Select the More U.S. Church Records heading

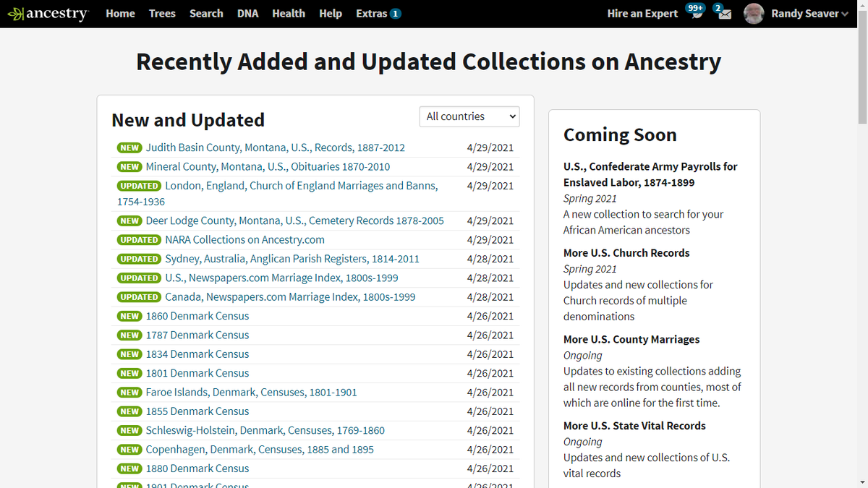(x=626, y=253)
